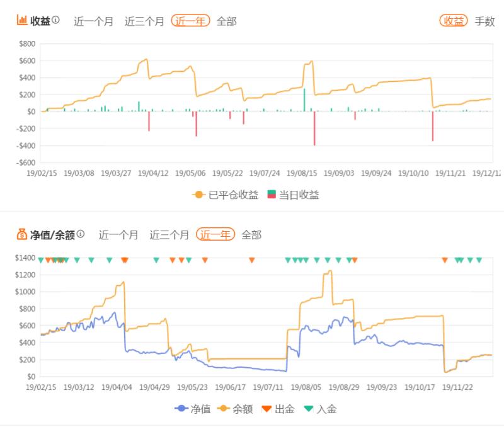504x427 pixels.
Task: Click the $1400 label on the 净值/余额 axis
Action: 25,258
